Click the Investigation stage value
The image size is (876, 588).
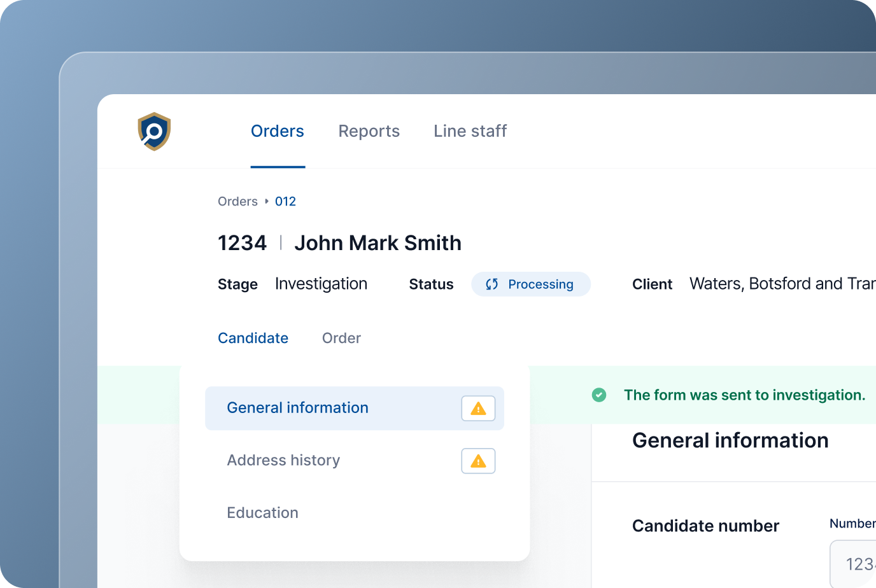pyautogui.click(x=321, y=284)
